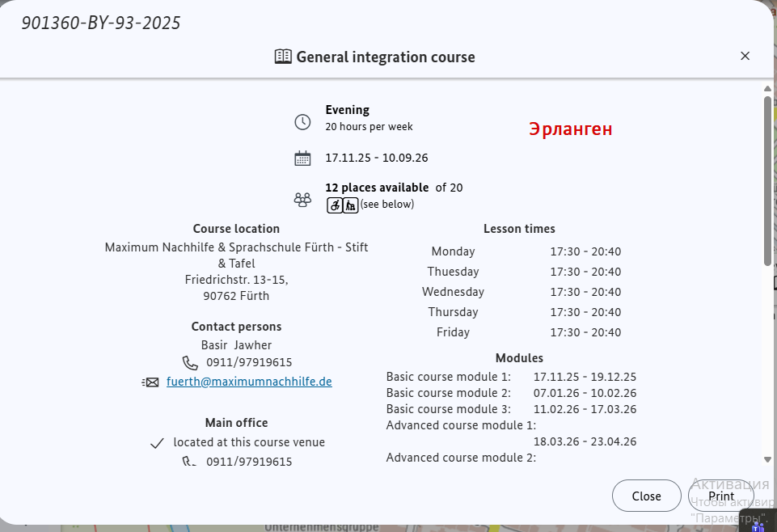
Task: Click the childcare icon next to see below
Action: pyautogui.click(x=350, y=205)
